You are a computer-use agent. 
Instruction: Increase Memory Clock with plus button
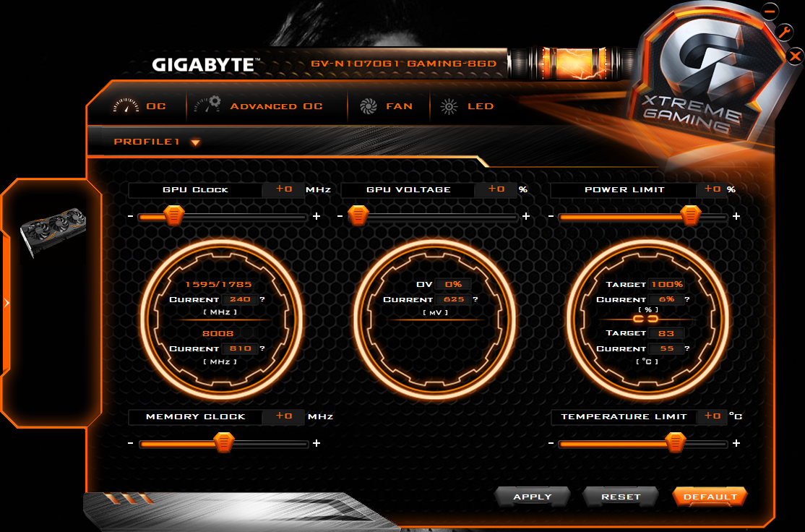click(317, 443)
